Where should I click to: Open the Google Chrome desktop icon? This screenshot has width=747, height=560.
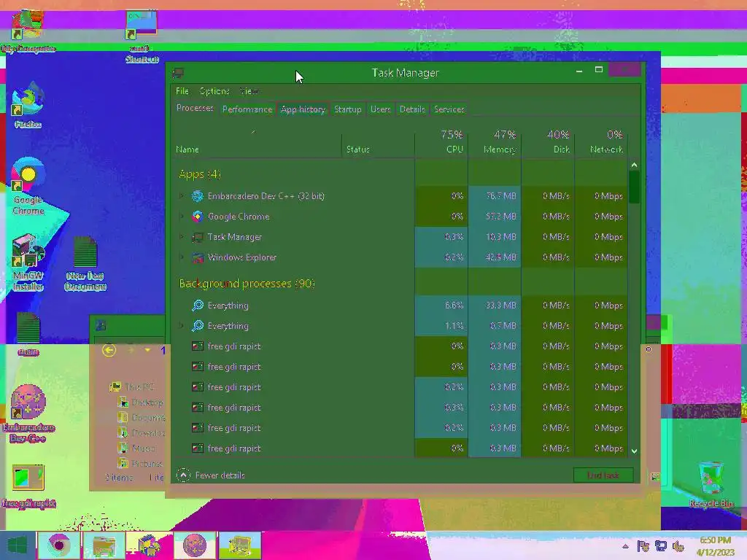[28, 186]
